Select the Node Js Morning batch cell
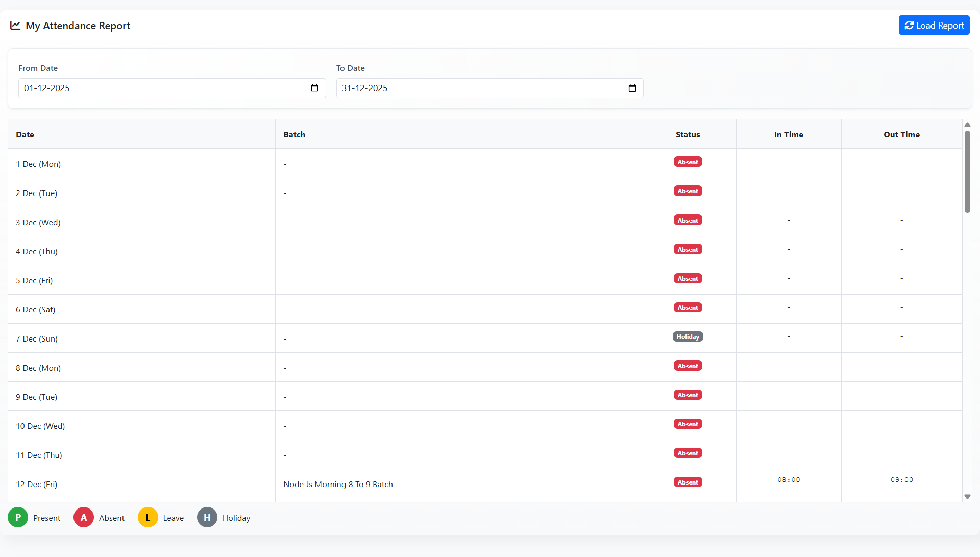 pyautogui.click(x=338, y=485)
